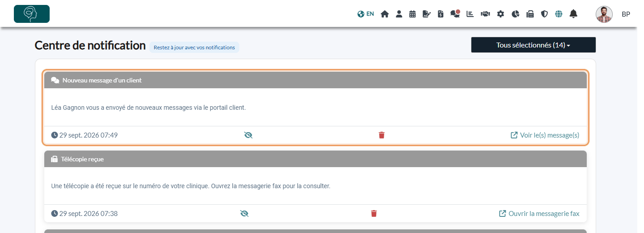
Task: Open the user profile avatar
Action: 604,14
